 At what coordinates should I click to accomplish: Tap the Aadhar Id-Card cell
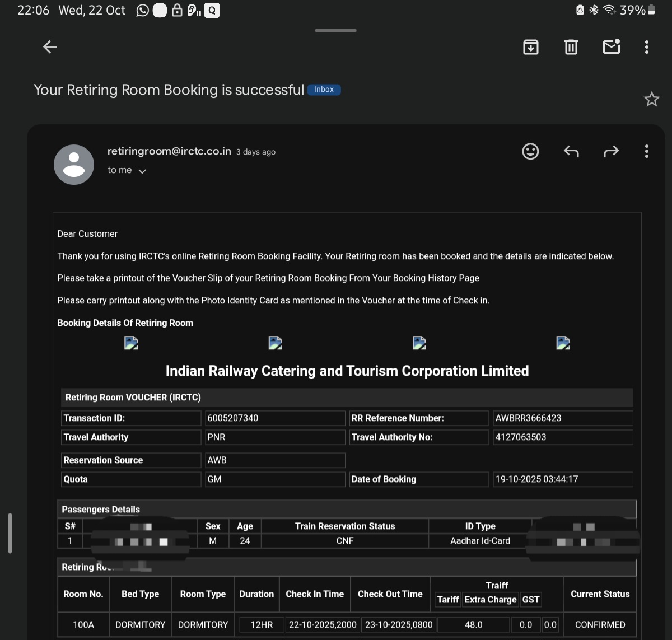click(480, 541)
